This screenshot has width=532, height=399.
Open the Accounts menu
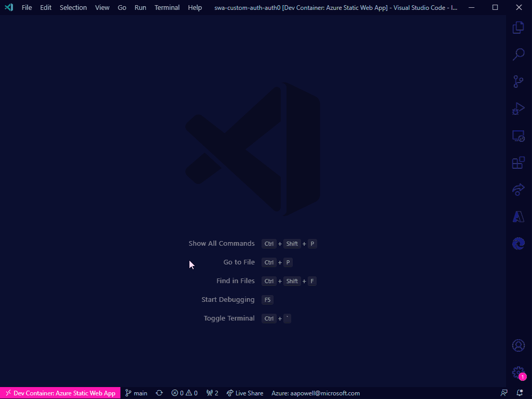tap(518, 345)
